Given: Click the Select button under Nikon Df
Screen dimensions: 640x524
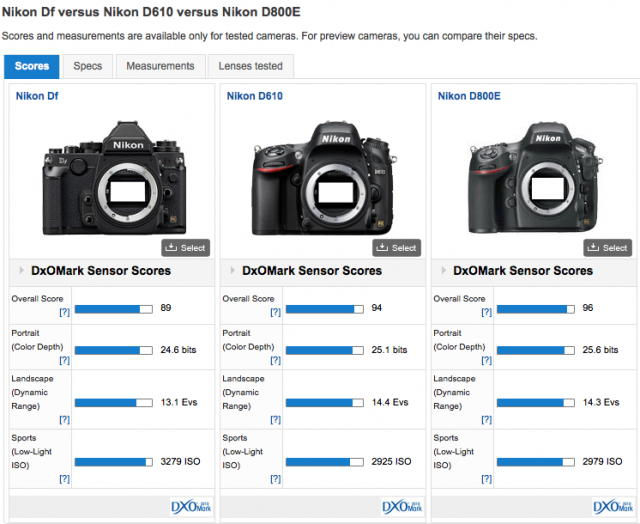Looking at the screenshot, I should (x=186, y=248).
